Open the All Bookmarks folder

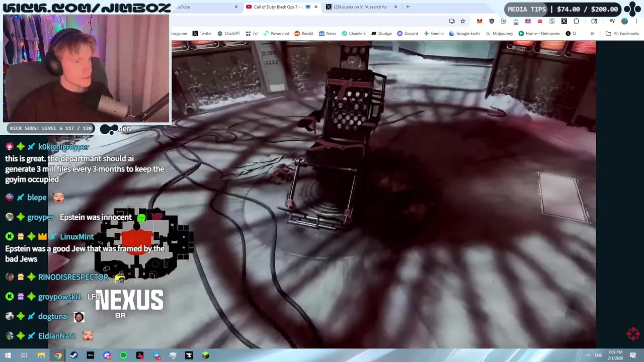622,34
